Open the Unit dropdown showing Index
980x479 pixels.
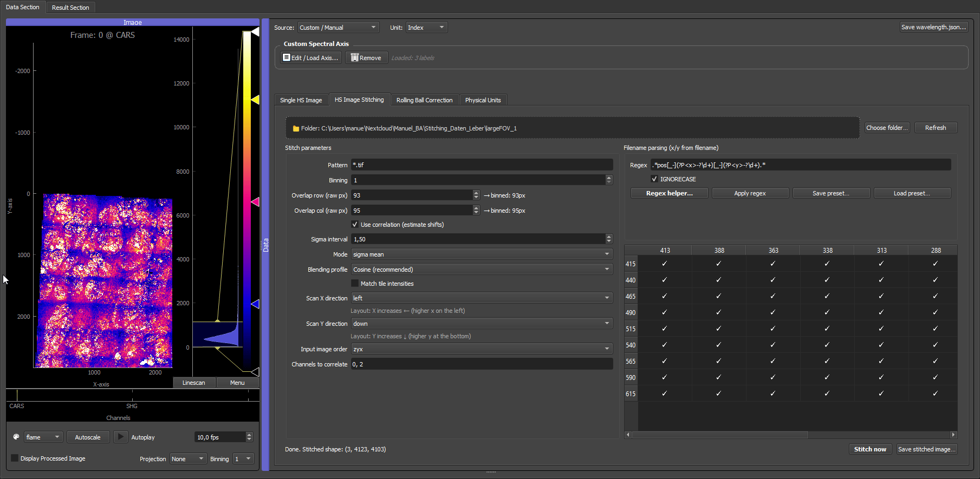426,28
